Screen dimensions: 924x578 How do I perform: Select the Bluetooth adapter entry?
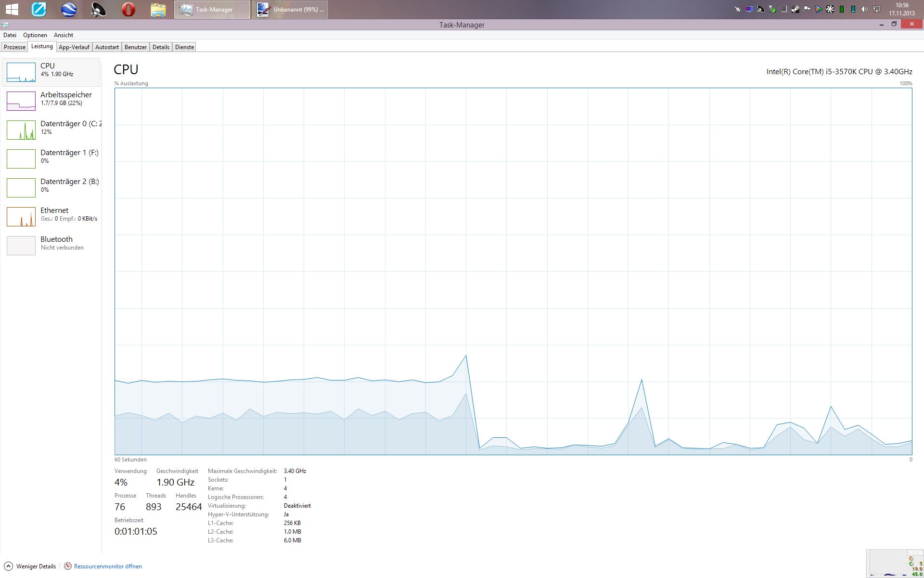21,246
